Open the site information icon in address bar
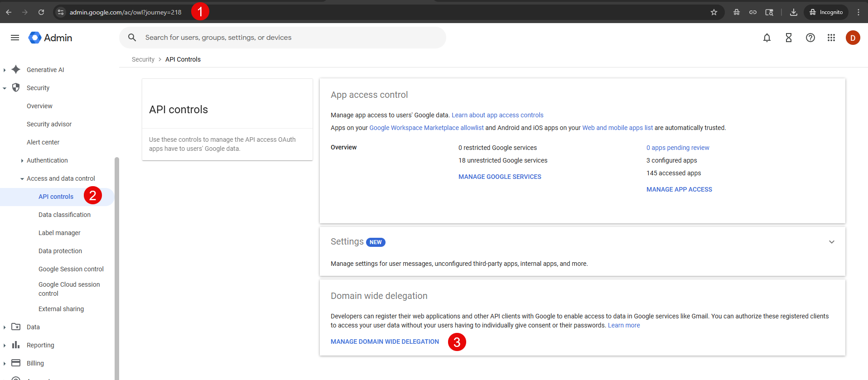 (61, 12)
